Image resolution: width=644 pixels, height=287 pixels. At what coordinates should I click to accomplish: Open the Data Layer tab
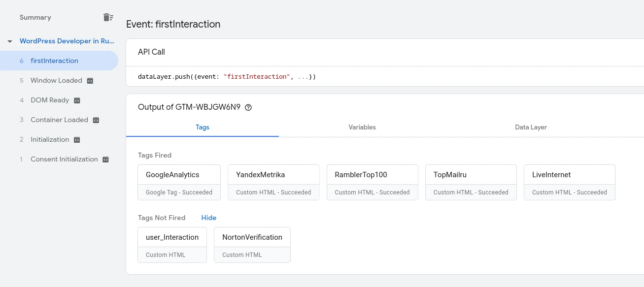tap(531, 127)
